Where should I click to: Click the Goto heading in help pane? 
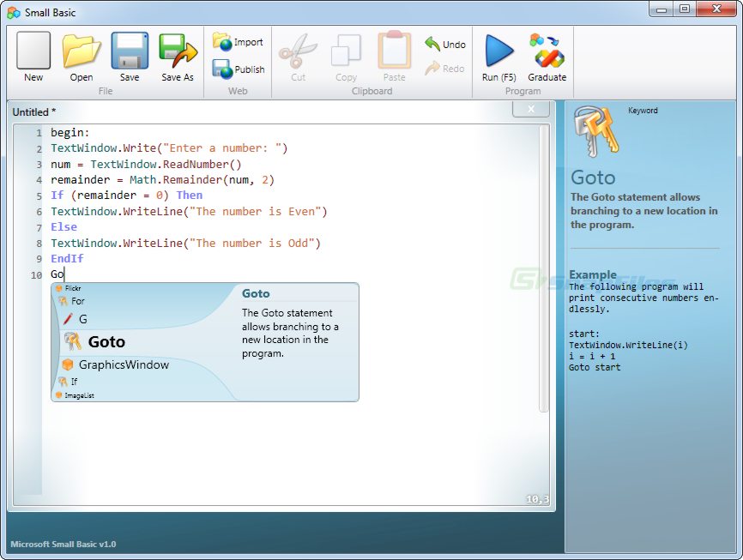[x=593, y=178]
